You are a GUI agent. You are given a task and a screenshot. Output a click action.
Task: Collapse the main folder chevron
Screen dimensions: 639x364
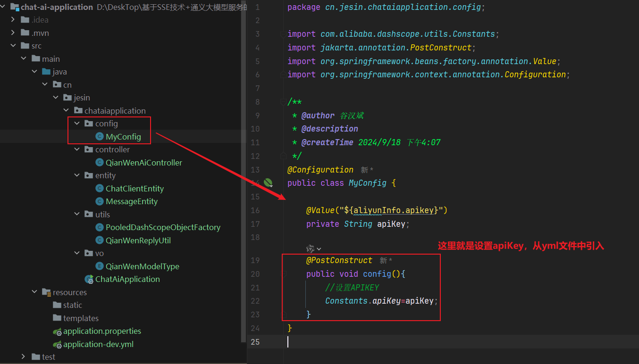click(x=24, y=59)
